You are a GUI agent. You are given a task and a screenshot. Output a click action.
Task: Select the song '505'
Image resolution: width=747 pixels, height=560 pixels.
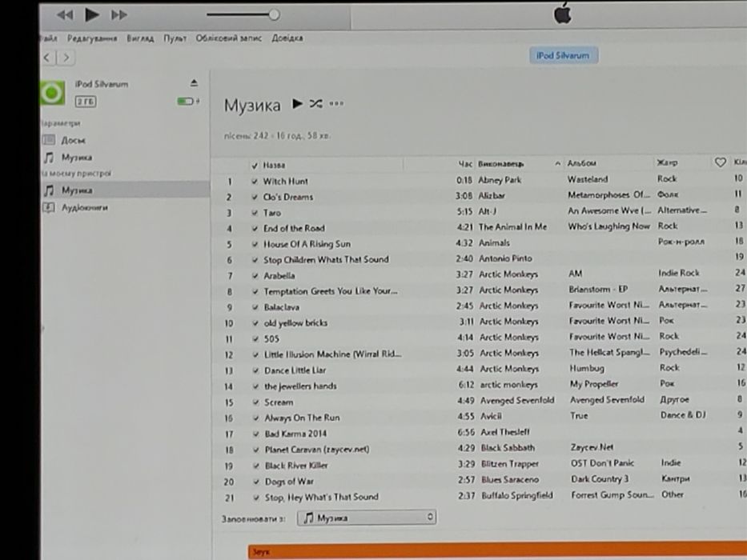[271, 339]
